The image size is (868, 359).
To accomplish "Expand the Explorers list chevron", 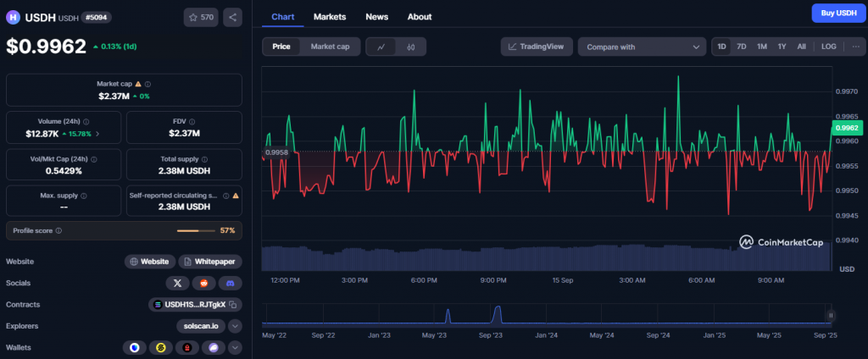I will [x=236, y=326].
